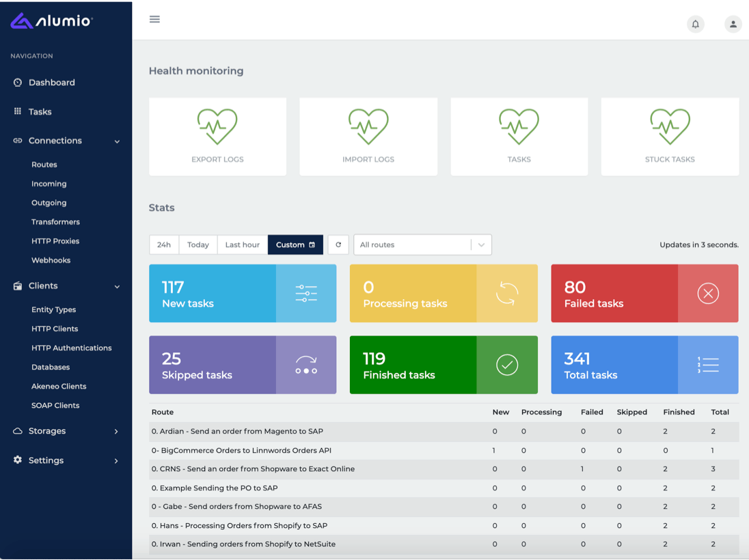Image resolution: width=749 pixels, height=560 pixels.
Task: Refresh stats with the reload icon
Action: coord(338,244)
